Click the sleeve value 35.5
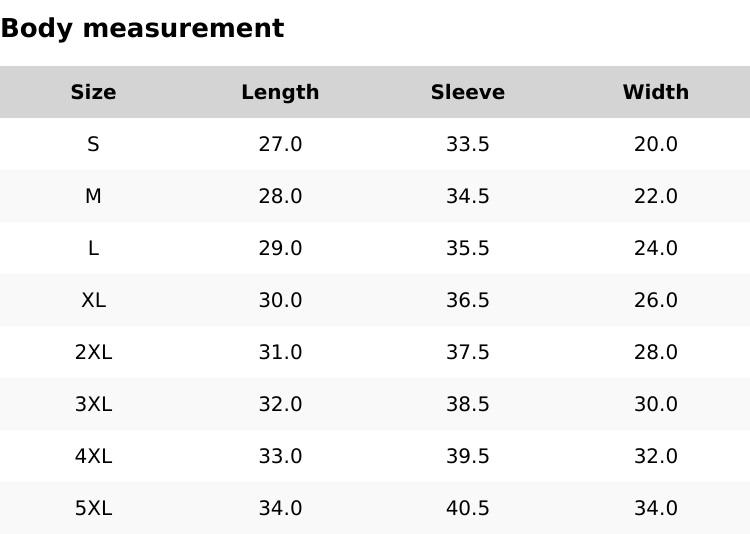This screenshot has width=750, height=534. 467,249
